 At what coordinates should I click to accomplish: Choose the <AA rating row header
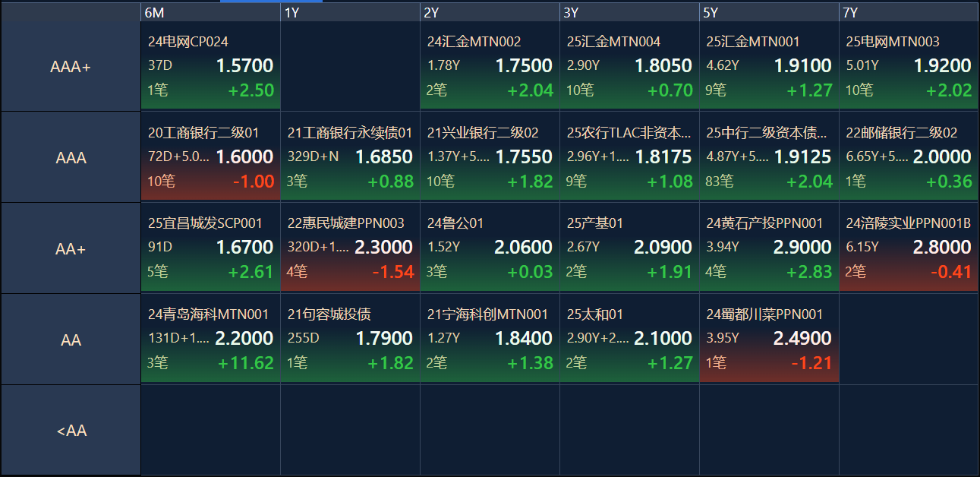pyautogui.click(x=71, y=431)
